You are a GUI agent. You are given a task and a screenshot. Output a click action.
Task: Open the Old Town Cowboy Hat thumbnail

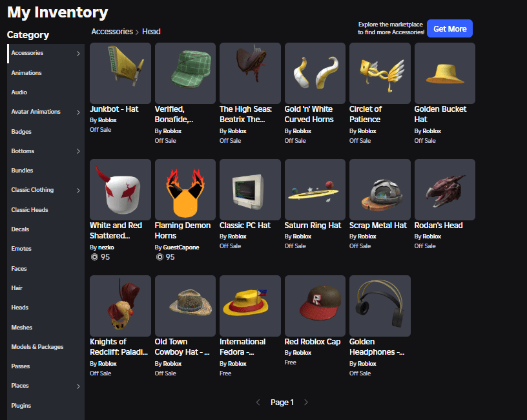pos(185,306)
